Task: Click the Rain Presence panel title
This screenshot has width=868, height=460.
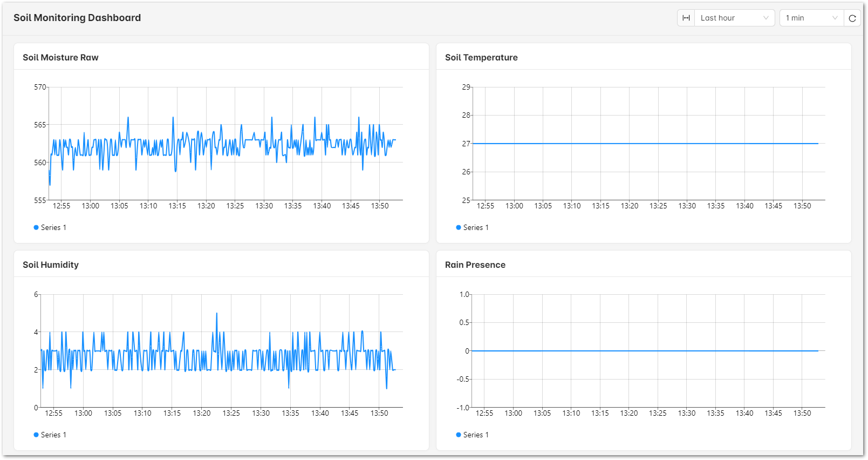Action: click(475, 265)
